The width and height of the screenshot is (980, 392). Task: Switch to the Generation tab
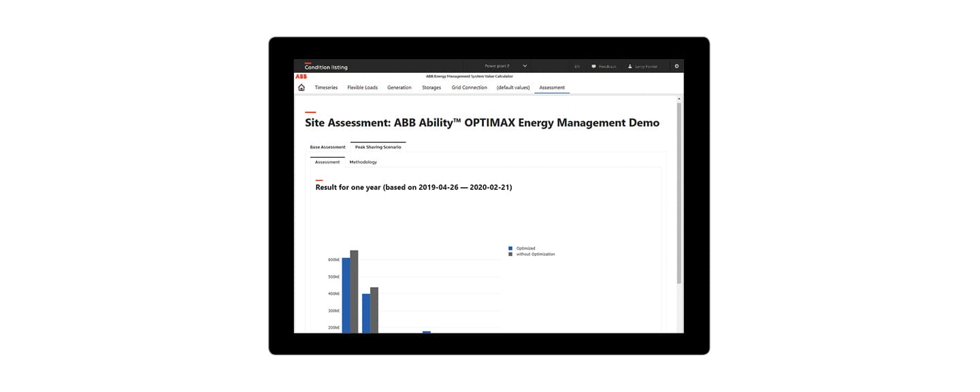[399, 87]
